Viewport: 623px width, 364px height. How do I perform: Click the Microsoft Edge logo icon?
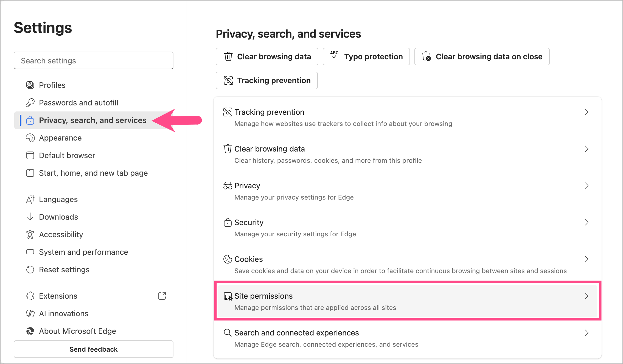click(30, 331)
